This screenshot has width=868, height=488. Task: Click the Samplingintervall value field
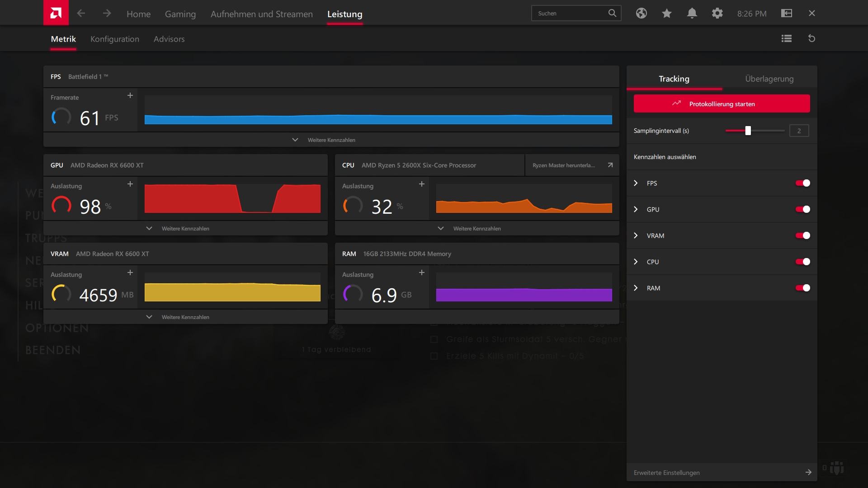point(799,131)
